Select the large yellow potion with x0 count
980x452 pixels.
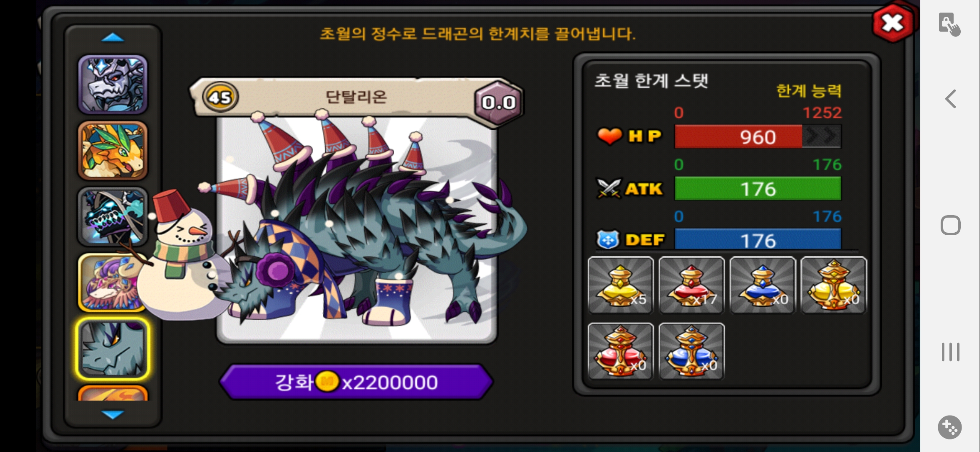pos(833,285)
